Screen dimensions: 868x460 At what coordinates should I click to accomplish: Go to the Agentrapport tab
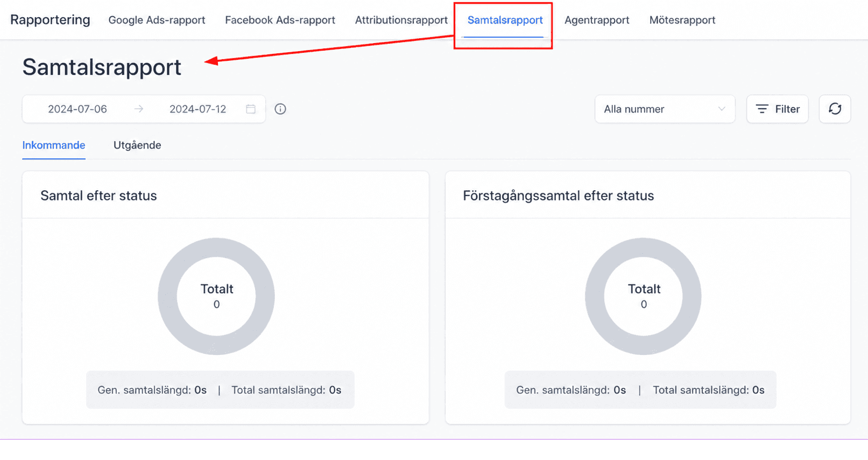(x=597, y=20)
